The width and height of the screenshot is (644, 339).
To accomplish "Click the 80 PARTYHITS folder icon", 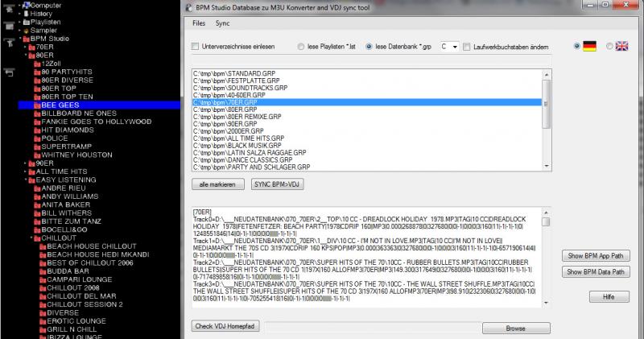I will 37,72.
